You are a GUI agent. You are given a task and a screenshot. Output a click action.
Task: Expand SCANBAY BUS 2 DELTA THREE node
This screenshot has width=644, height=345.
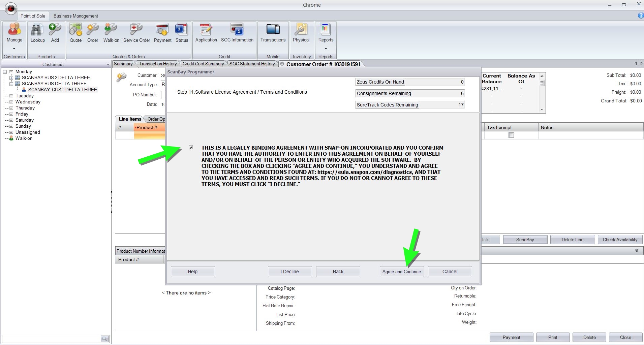(11, 78)
